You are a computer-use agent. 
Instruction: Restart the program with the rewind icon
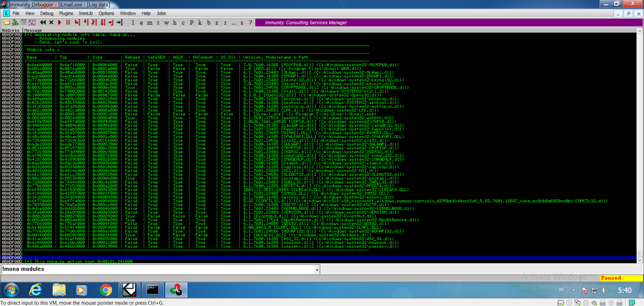(x=43, y=23)
